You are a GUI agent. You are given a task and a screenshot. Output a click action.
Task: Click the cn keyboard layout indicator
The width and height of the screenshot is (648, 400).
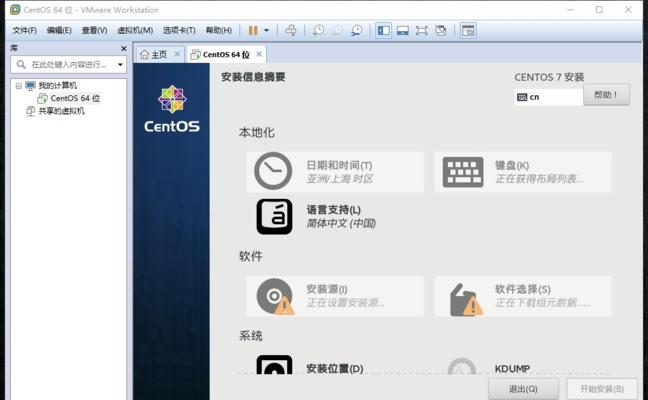[x=548, y=97]
